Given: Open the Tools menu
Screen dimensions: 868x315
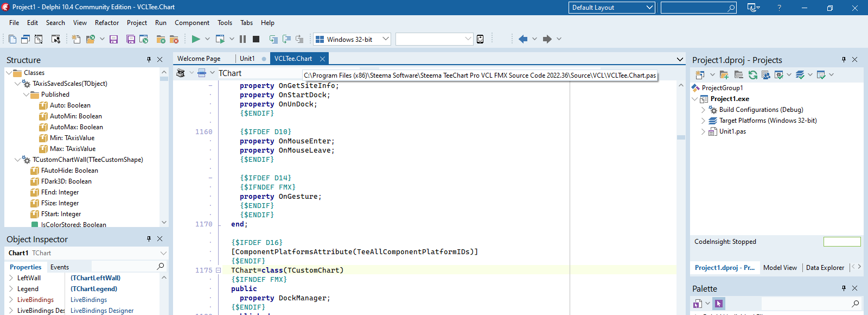Looking at the screenshot, I should [225, 23].
